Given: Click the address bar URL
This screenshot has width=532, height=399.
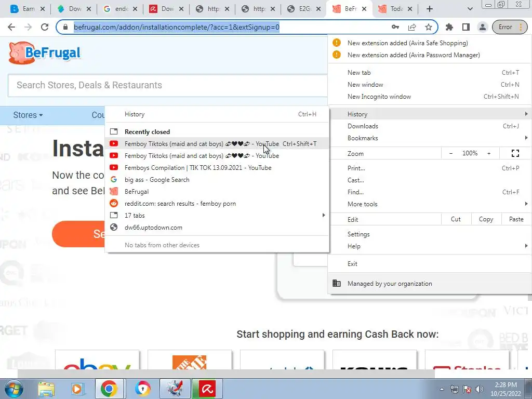Looking at the screenshot, I should (177, 27).
